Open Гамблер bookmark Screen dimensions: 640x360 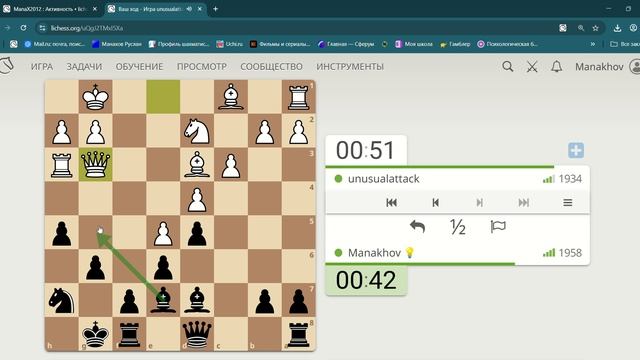coord(455,44)
